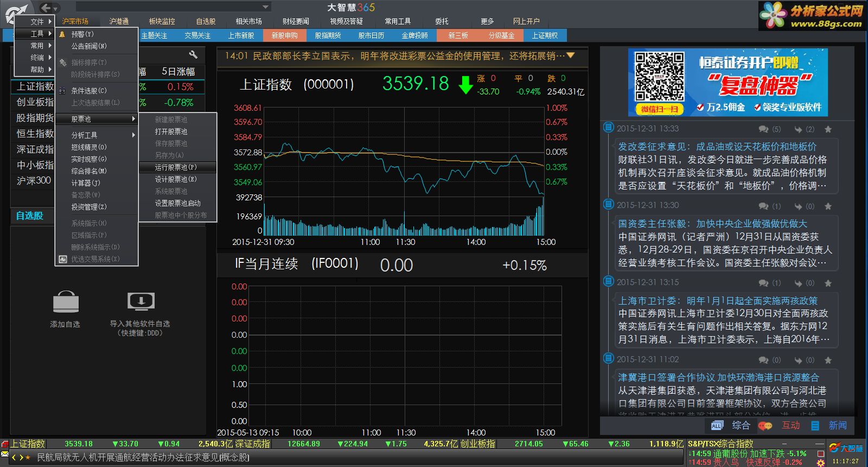Viewport: 868px width, 467px height.
Task: Choose 运行股票池(P) from the submenu
Action: point(178,167)
